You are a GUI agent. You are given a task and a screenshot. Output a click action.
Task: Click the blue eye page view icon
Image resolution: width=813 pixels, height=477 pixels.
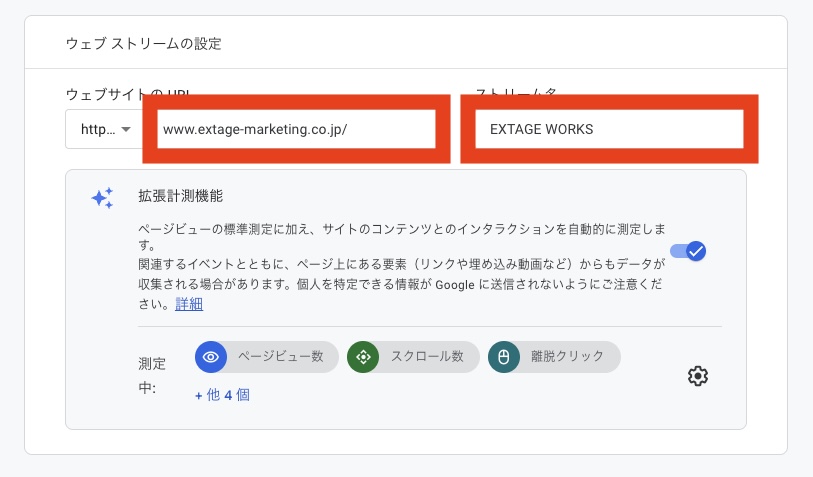[211, 357]
